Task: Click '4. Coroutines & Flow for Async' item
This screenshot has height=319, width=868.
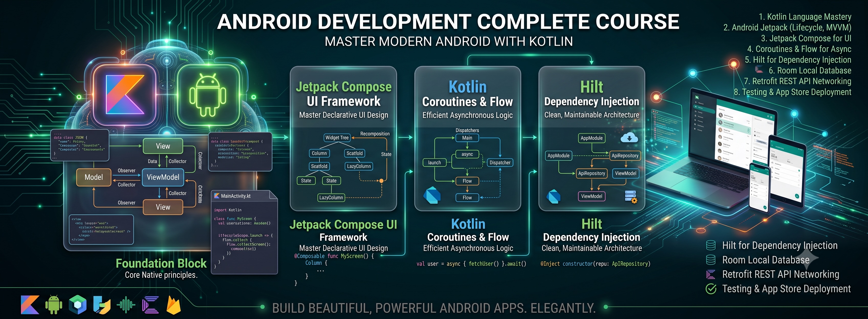Action: [x=799, y=49]
